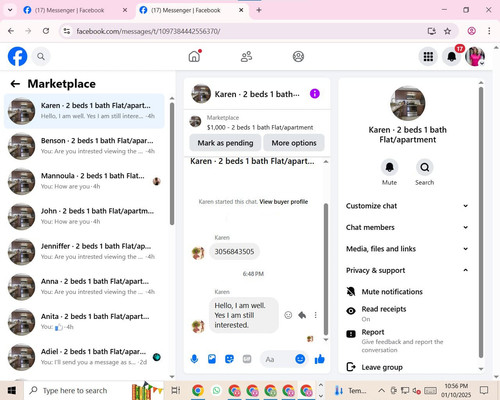Open the Facebook menu grid icon
The height and width of the screenshot is (400, 500).
tap(428, 57)
